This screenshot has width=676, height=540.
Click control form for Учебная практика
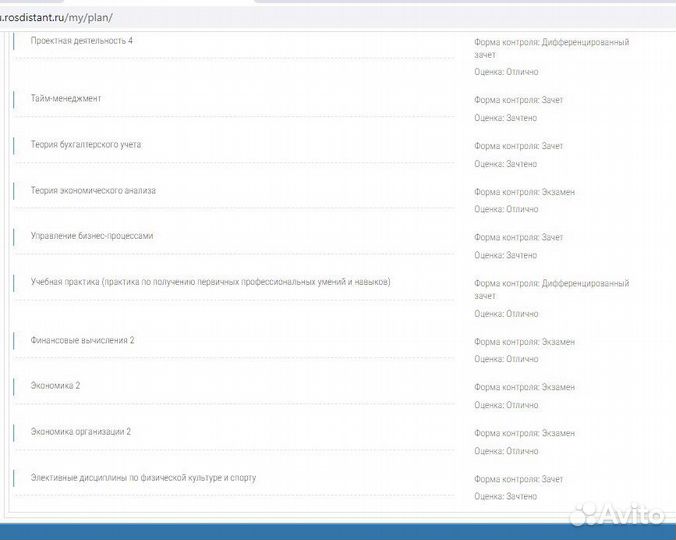[x=551, y=284]
